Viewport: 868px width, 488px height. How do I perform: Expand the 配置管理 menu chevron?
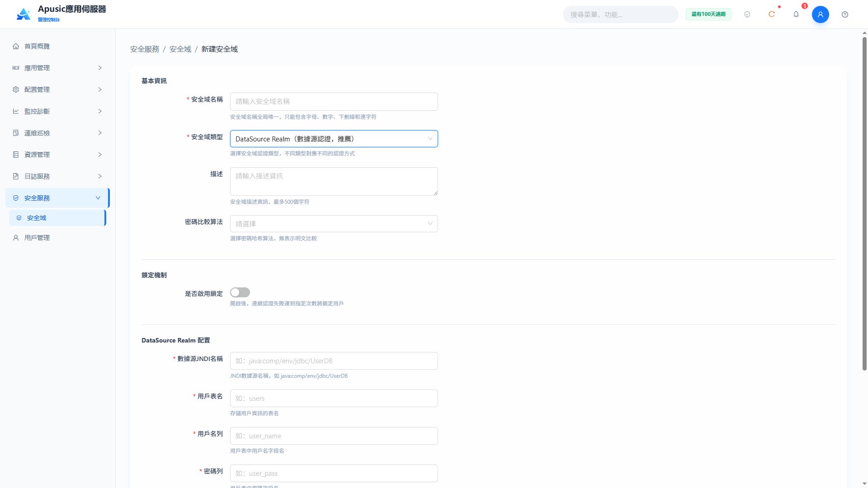pyautogui.click(x=100, y=89)
